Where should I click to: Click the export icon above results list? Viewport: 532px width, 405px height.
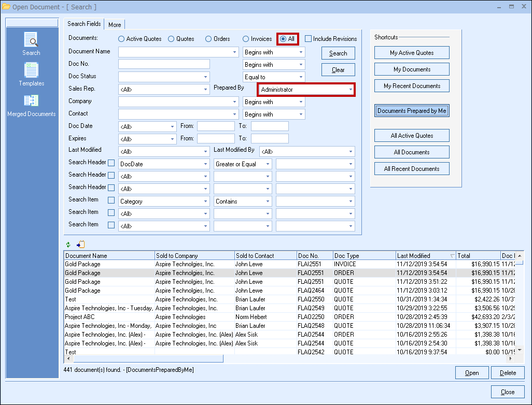coord(80,244)
